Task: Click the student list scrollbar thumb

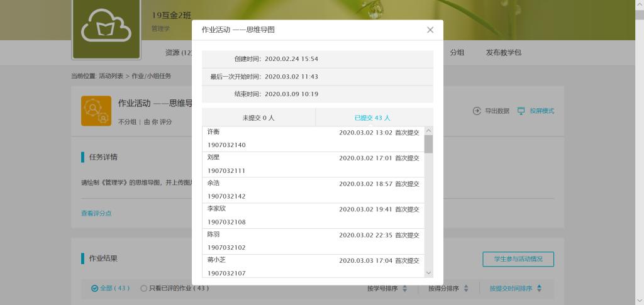Action: tap(429, 144)
